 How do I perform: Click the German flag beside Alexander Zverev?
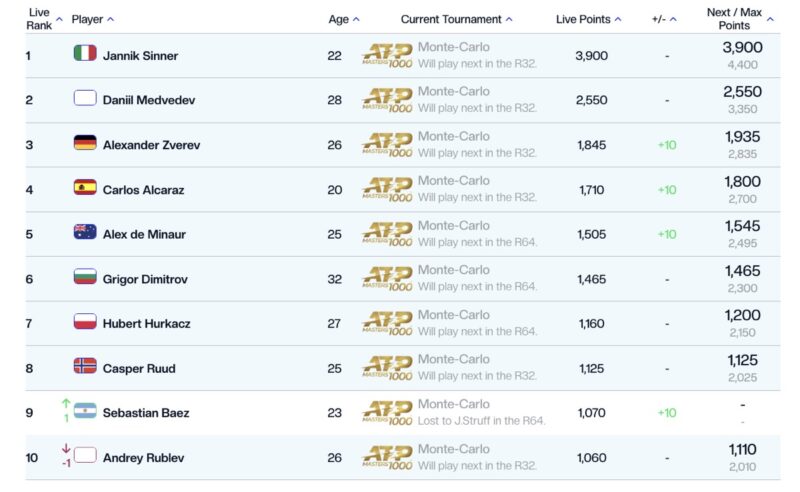[x=85, y=143]
